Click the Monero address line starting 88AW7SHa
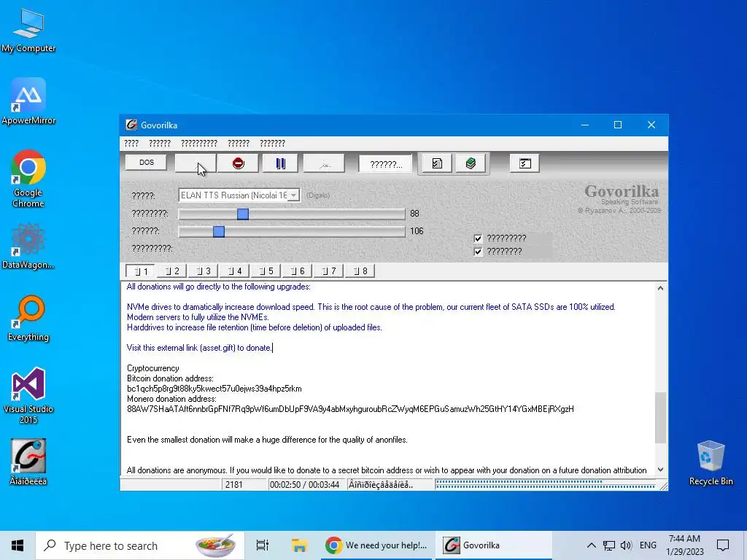Image resolution: width=747 pixels, height=560 pixels. [x=350, y=409]
